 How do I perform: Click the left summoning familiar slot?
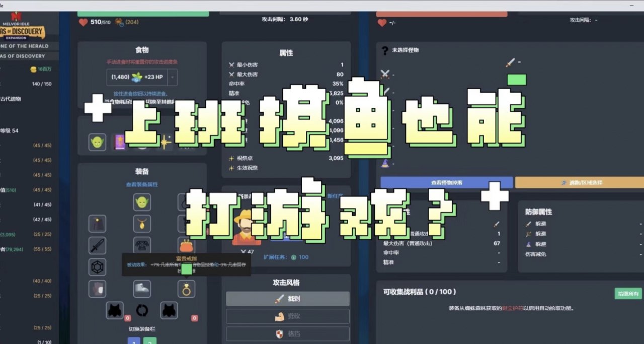point(115,310)
